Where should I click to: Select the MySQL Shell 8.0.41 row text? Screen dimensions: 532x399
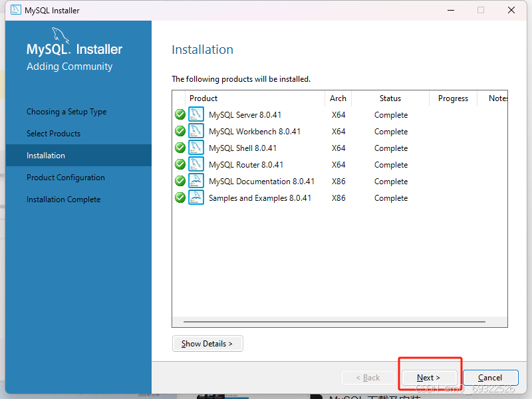[243, 148]
